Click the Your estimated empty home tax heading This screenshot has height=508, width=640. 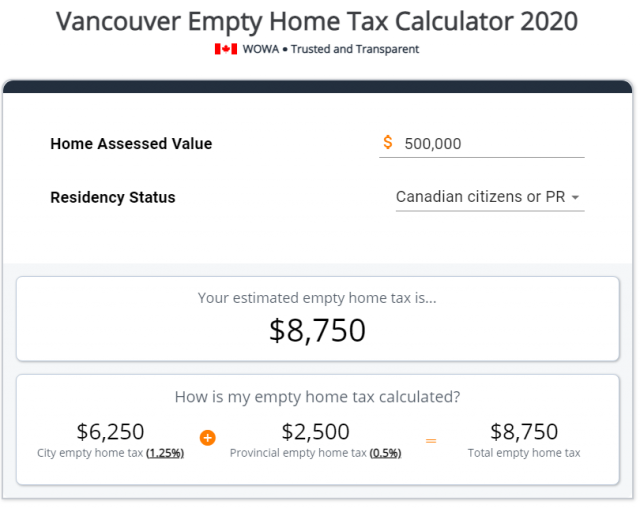pos(317,298)
